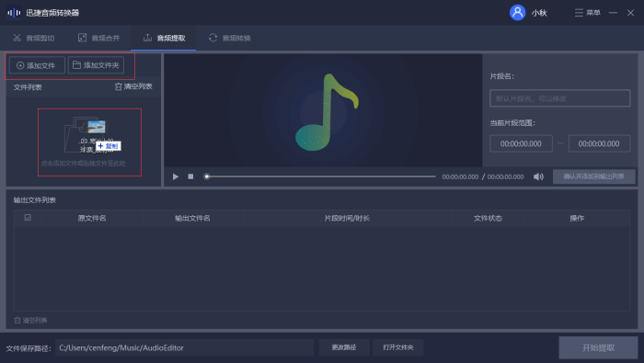
Task: Click the trash icon for 清空列表 in the file list
Action: (x=119, y=86)
